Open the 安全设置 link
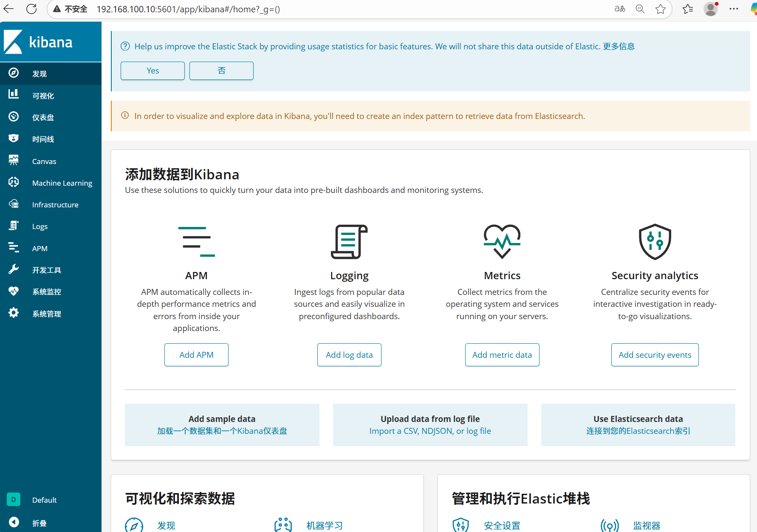This screenshot has width=757, height=532. point(502,526)
